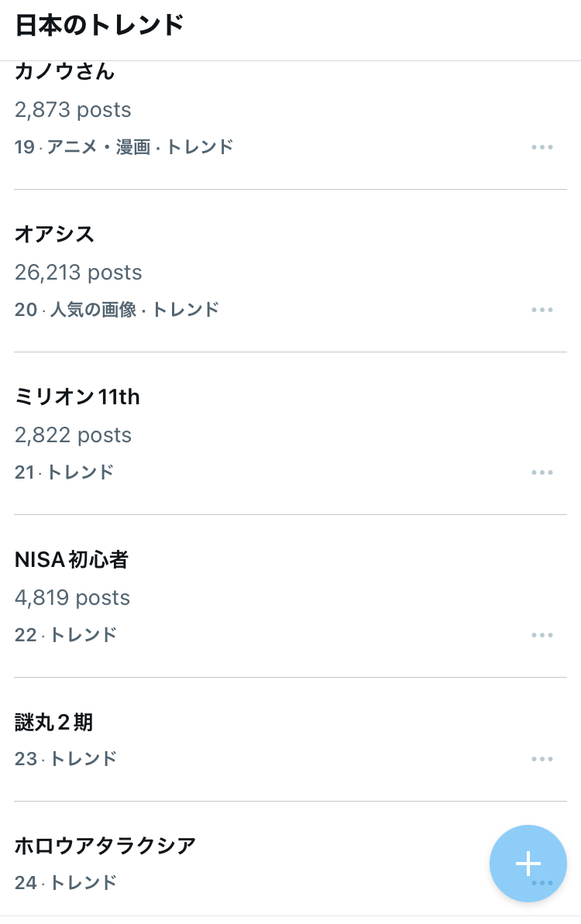
Task: Tap the blue compose post button
Action: (x=528, y=863)
